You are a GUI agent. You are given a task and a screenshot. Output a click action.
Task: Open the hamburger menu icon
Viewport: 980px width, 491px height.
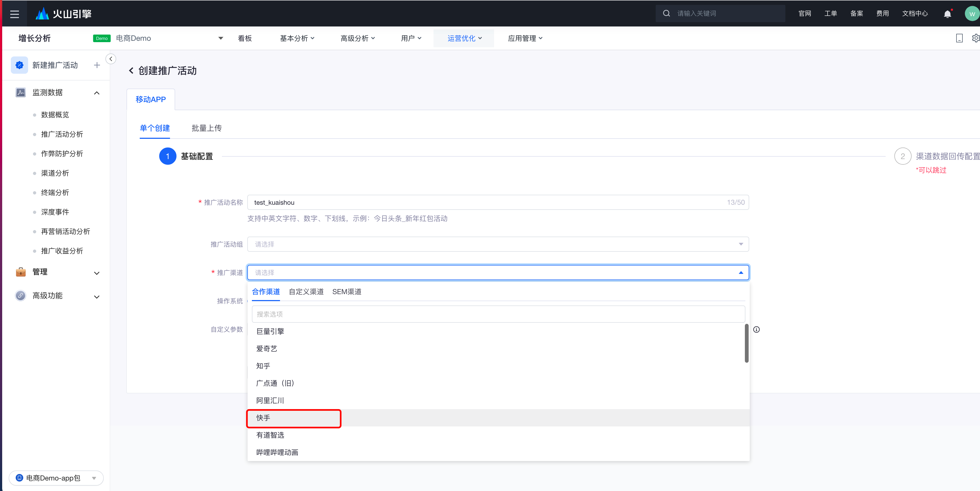pyautogui.click(x=14, y=14)
